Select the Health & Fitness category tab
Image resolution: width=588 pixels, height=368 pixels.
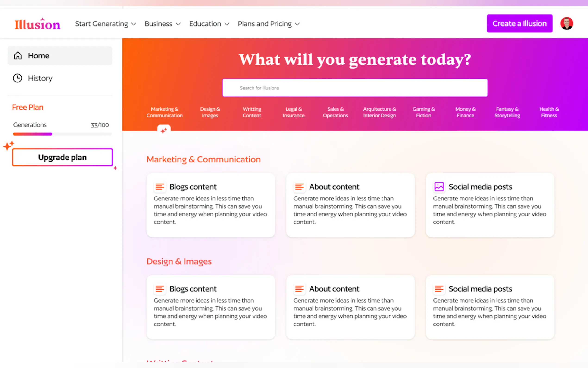[549, 112]
